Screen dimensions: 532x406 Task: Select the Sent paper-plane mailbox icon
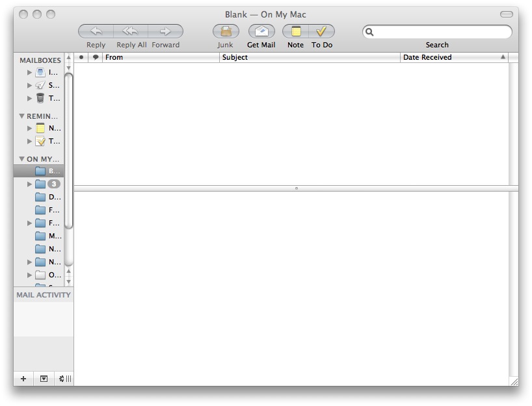pos(40,85)
